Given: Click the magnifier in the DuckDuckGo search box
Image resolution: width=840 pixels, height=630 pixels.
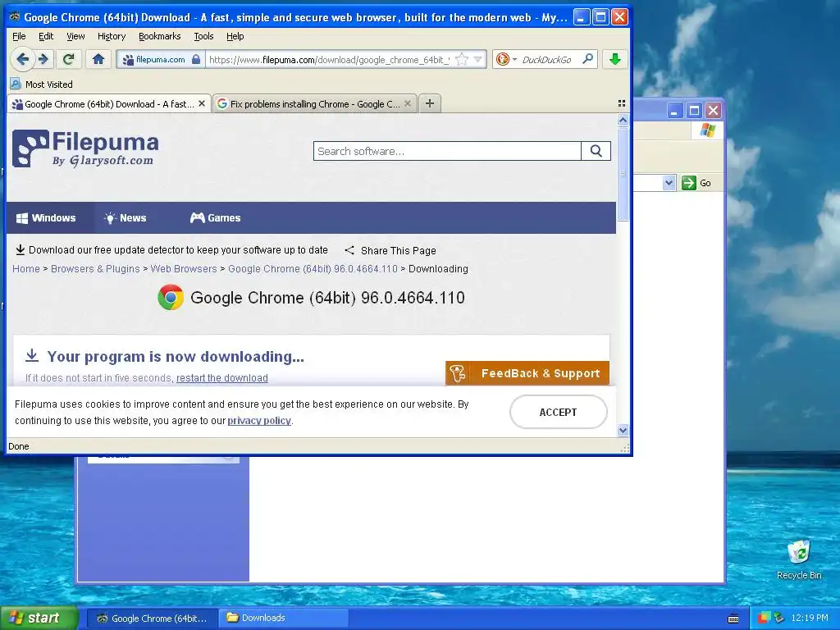Looking at the screenshot, I should 587,59.
